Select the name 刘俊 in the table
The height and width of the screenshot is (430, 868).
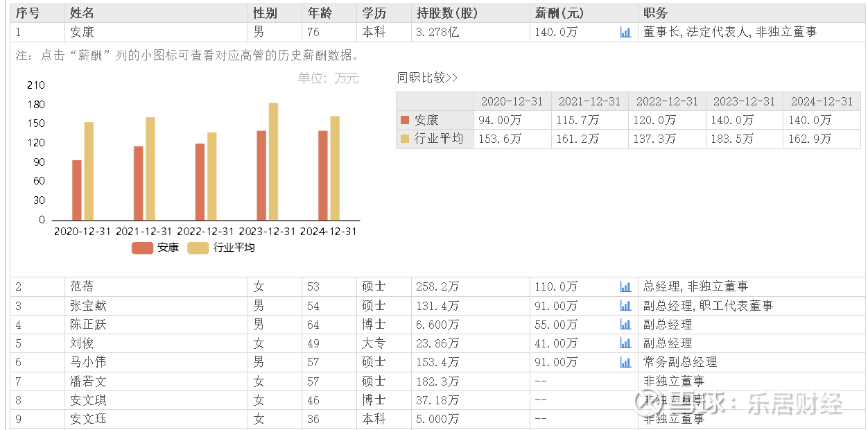82,343
